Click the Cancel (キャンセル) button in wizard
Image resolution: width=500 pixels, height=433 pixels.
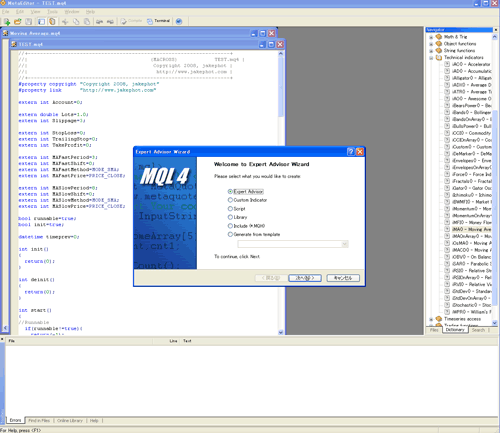pyautogui.click(x=343, y=278)
